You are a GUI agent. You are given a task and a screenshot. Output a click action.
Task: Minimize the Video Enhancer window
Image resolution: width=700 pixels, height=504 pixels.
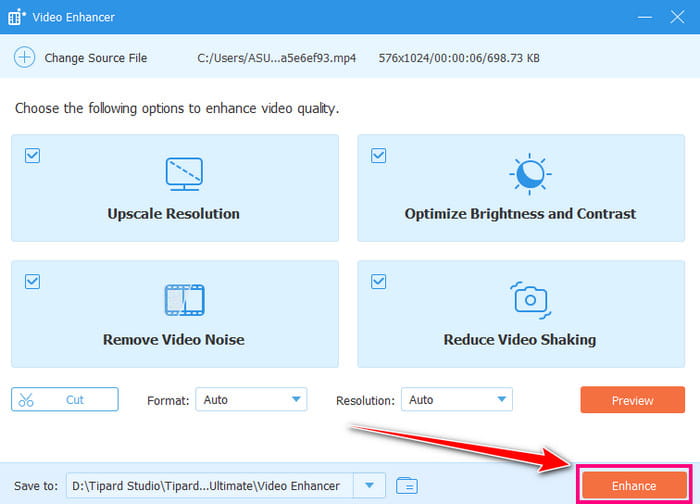click(x=645, y=17)
